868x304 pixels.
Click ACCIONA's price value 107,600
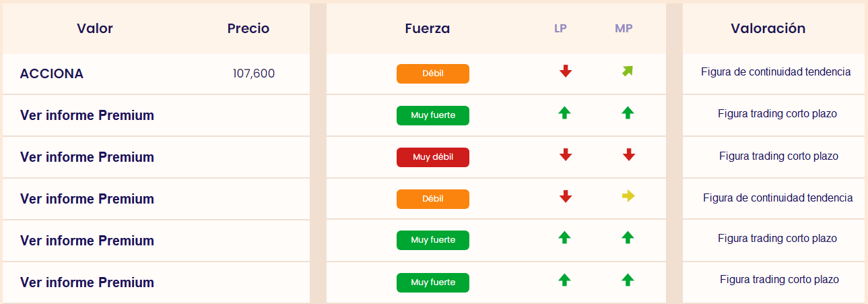tap(254, 73)
